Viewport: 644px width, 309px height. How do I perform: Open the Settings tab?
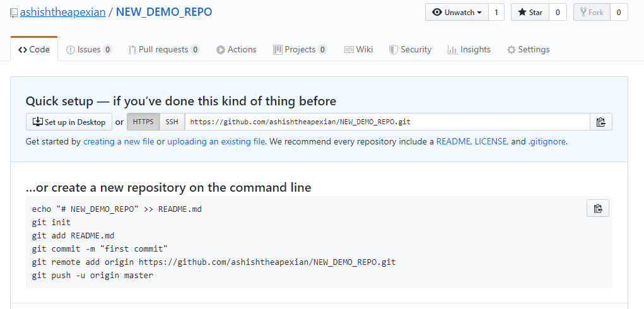(528, 49)
